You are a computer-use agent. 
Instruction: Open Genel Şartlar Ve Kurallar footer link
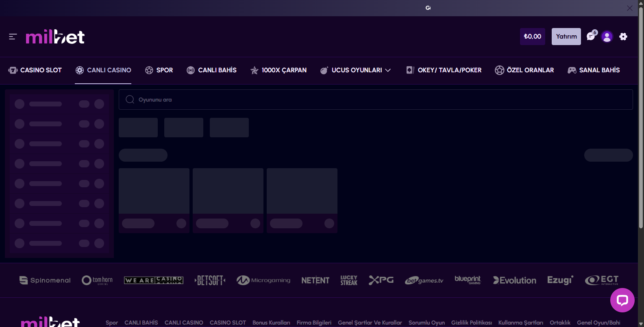click(x=370, y=323)
